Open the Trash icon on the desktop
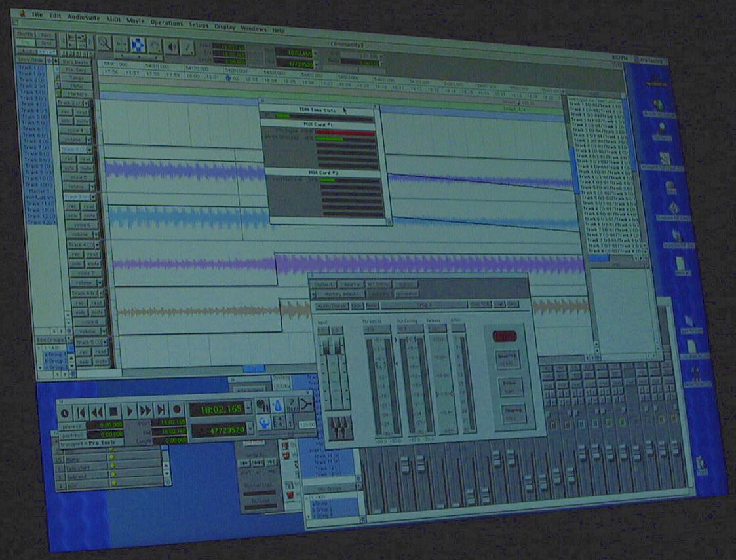Viewport: 736px width, 560px height. click(x=702, y=465)
